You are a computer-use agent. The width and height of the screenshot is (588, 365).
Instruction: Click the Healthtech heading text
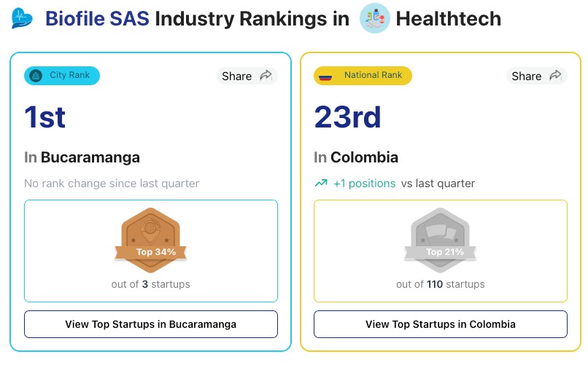pyautogui.click(x=448, y=18)
